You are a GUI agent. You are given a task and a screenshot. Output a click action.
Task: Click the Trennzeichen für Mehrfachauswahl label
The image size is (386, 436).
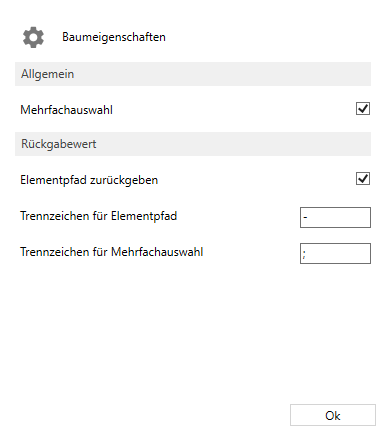click(x=112, y=252)
